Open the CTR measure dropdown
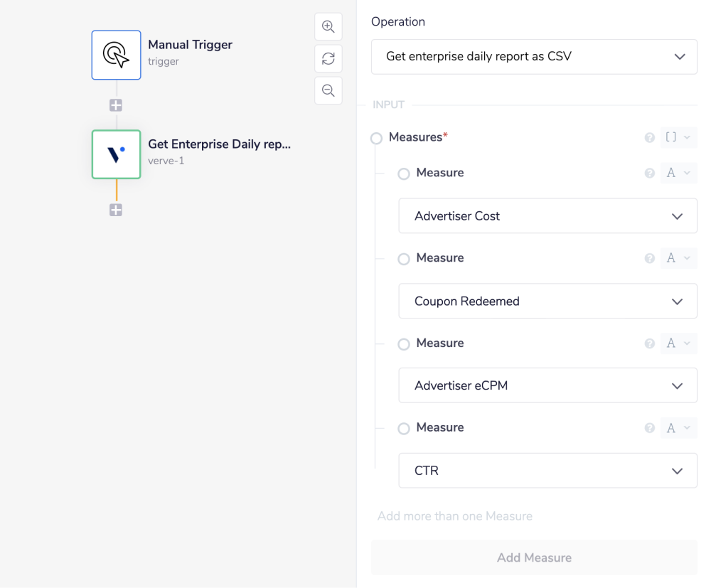 [547, 470]
